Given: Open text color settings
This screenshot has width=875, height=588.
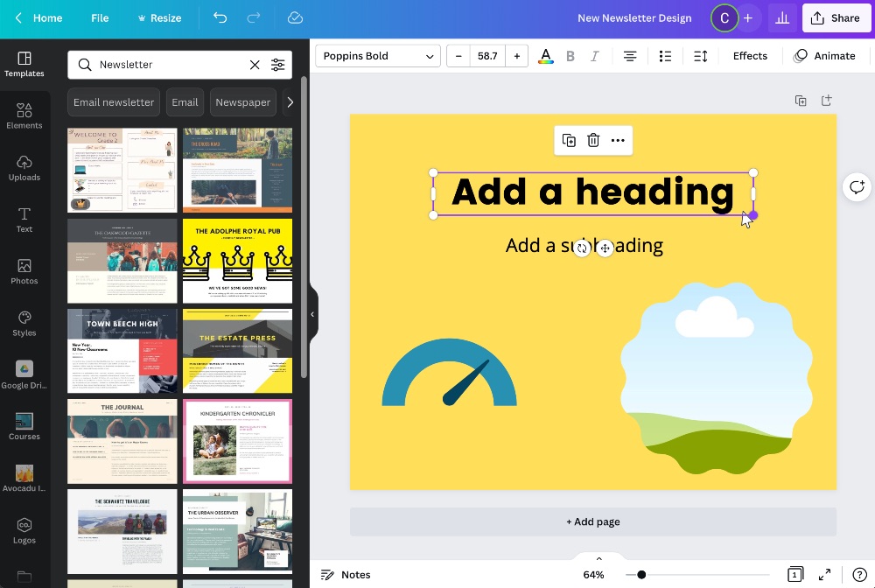Looking at the screenshot, I should tap(545, 55).
